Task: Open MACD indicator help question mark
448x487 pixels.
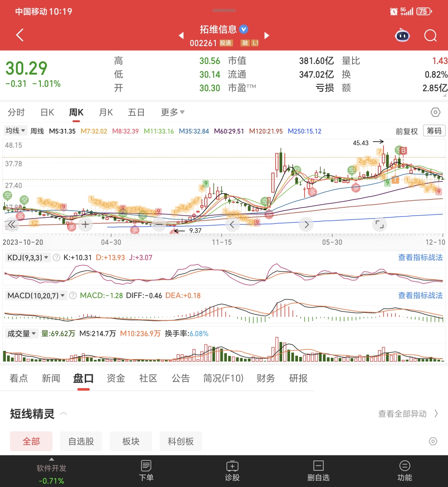Action: (x=73, y=295)
